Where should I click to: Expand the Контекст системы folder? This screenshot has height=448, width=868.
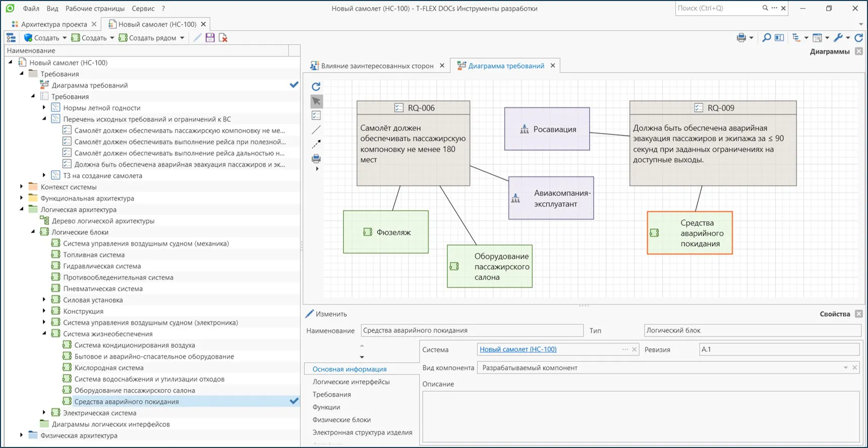(x=21, y=187)
